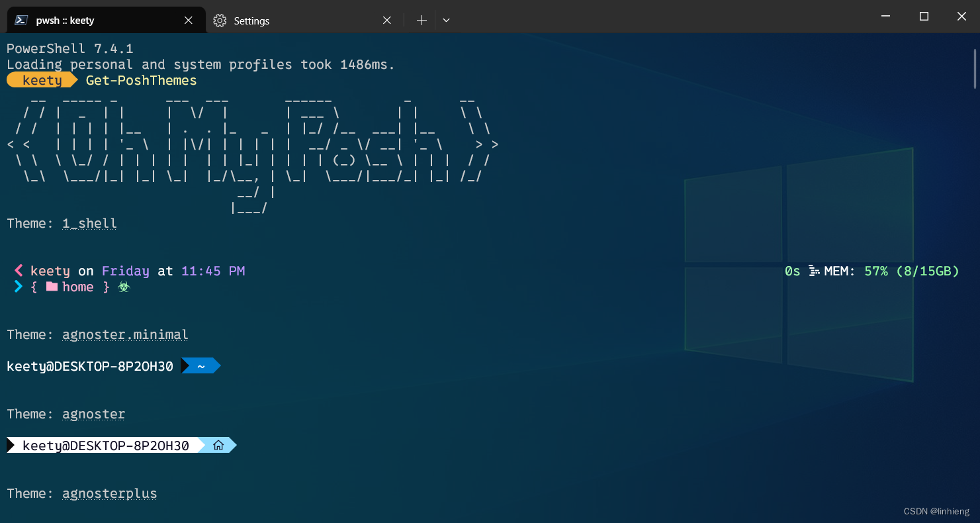
Task: Click the green biohazard icon
Action: tap(124, 287)
